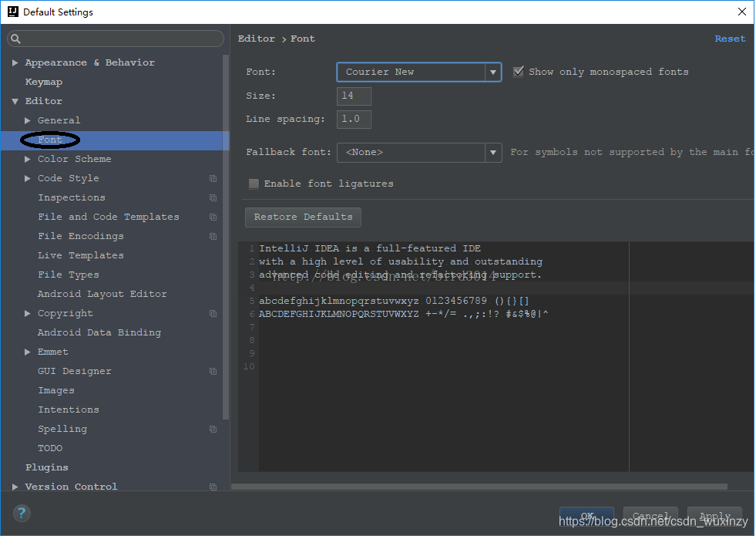Expand the Emmet node arrow

tap(28, 352)
